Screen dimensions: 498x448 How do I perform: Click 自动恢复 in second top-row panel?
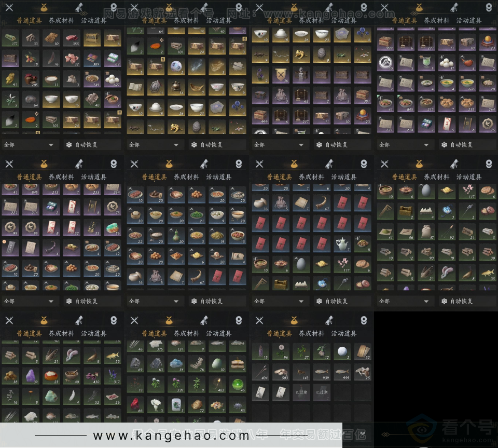pyautogui.click(x=217, y=144)
